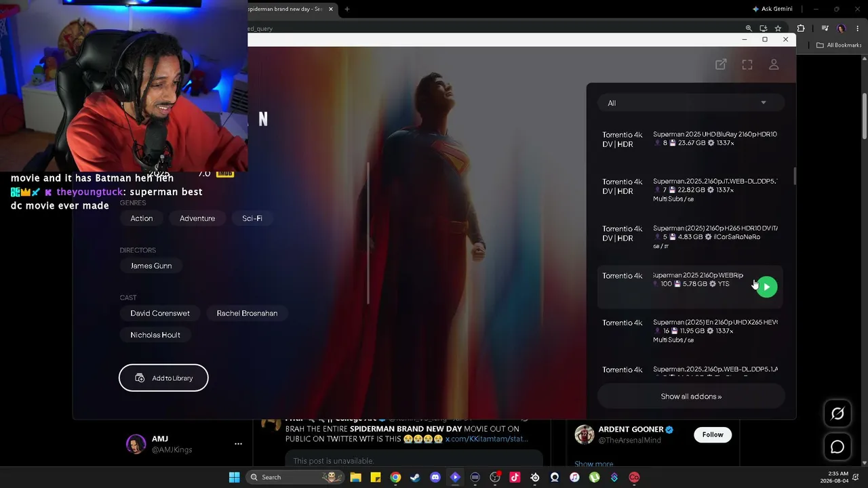Screen dimensions: 868x488
Task: Open Sticky Notes from the taskbar
Action: click(376, 477)
